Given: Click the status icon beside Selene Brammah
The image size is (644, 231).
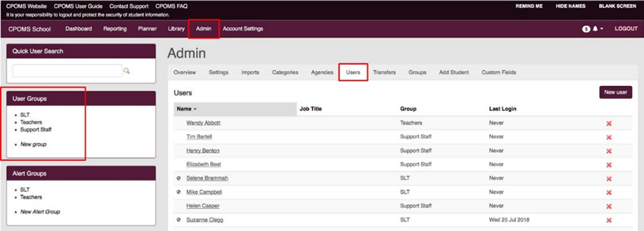Looking at the screenshot, I should click(x=179, y=178).
